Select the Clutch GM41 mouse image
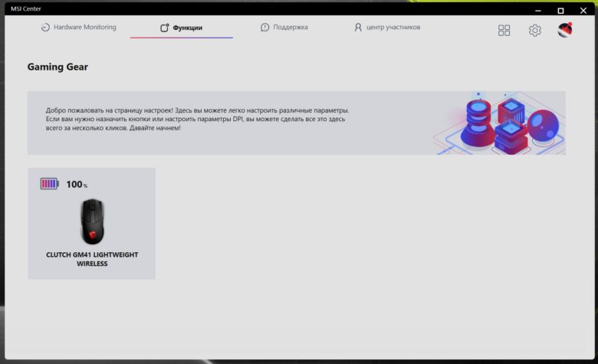The height and width of the screenshot is (364, 598). coord(92,221)
